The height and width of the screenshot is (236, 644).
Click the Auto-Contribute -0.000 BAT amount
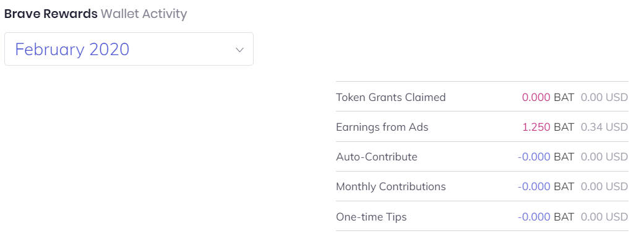[546, 157]
